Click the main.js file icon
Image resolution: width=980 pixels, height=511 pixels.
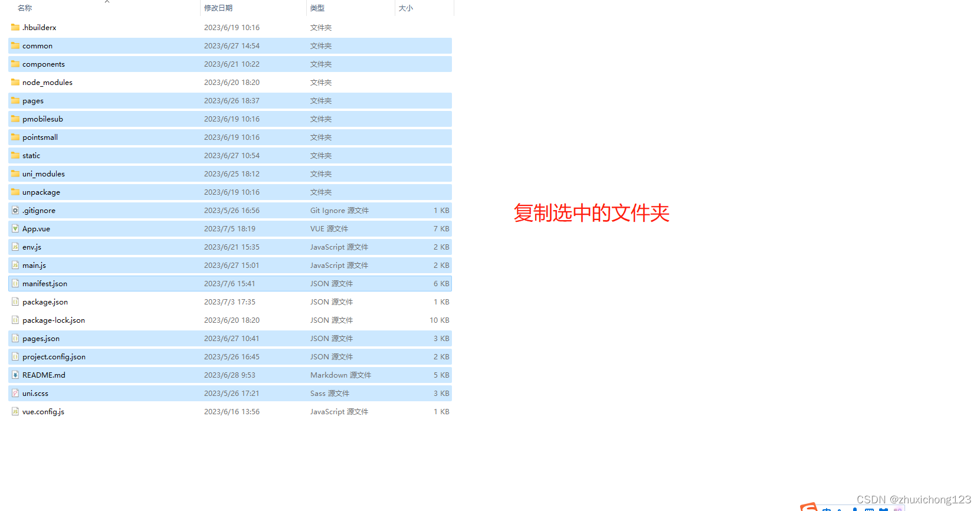point(15,265)
